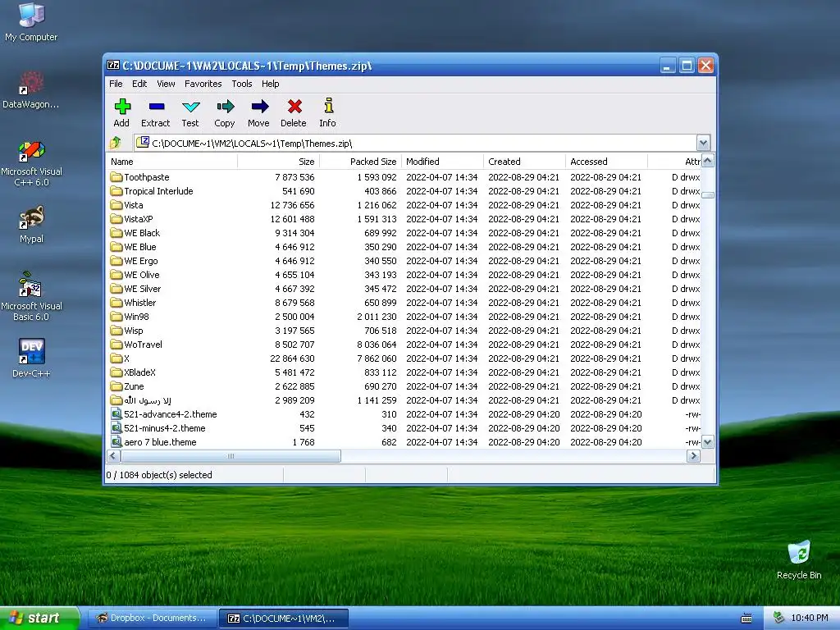Click the address path input field
The image size is (840, 630).
click(x=415, y=143)
